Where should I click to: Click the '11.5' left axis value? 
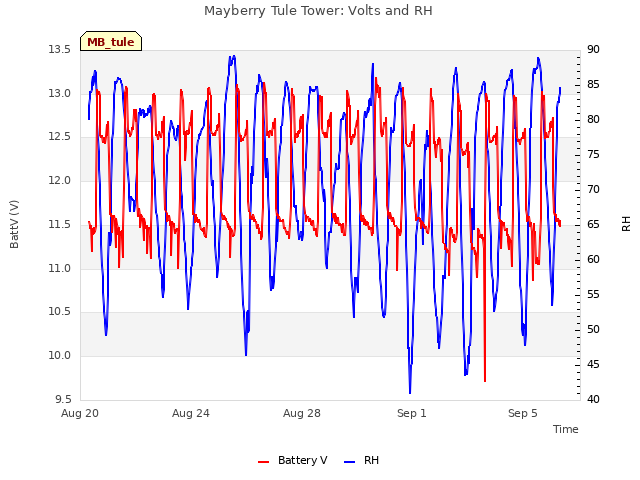coord(59,224)
